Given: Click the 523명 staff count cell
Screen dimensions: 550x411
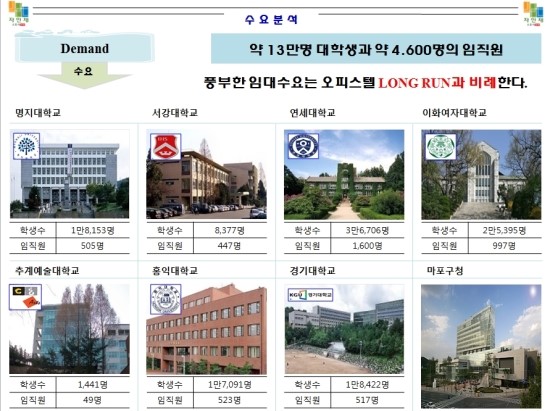Looking at the screenshot, I should [230, 400].
